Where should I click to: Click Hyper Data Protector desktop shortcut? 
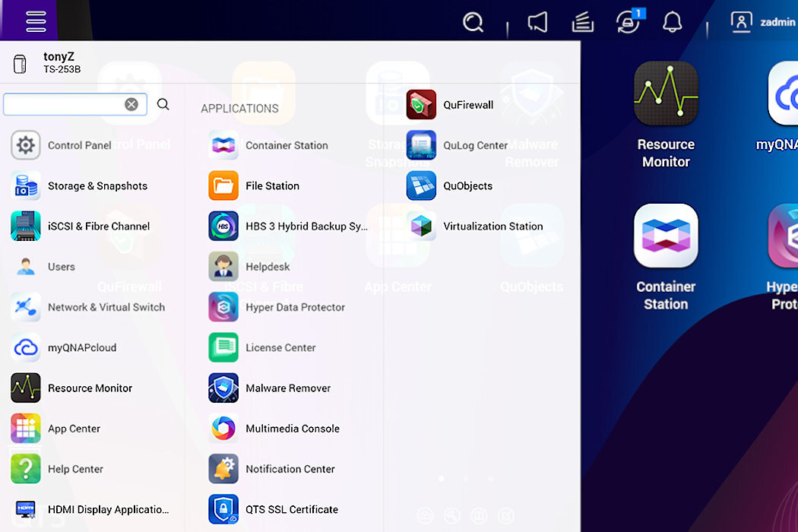(x=782, y=258)
